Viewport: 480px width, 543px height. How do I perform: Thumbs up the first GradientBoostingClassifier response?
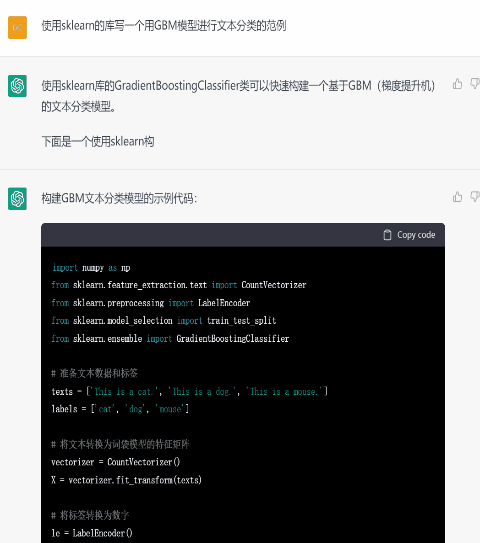tap(457, 84)
